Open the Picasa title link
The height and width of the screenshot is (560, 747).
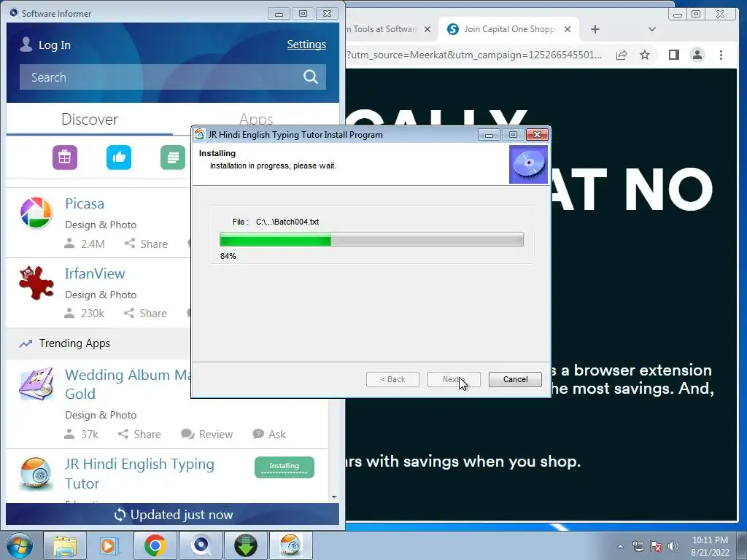[85, 203]
